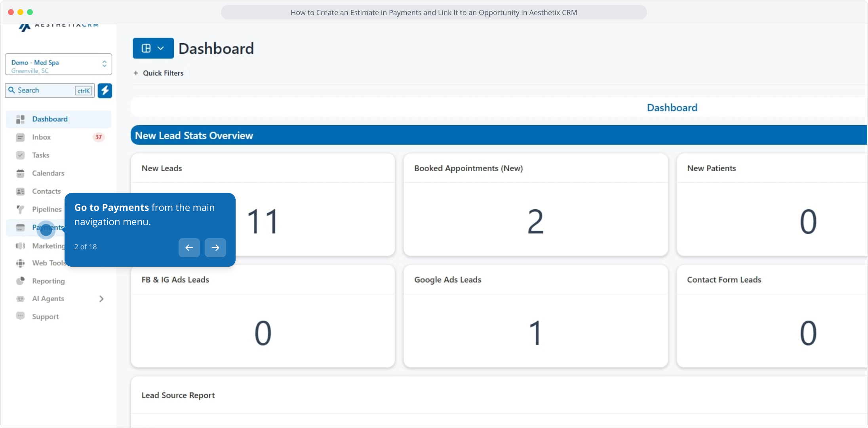868x428 pixels.
Task: Expand the AI Agents submenu chevron
Action: [101, 299]
